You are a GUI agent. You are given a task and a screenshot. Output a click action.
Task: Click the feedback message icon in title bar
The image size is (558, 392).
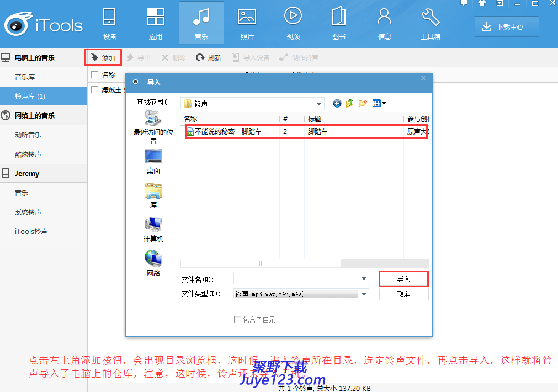pyautogui.click(x=464, y=3)
